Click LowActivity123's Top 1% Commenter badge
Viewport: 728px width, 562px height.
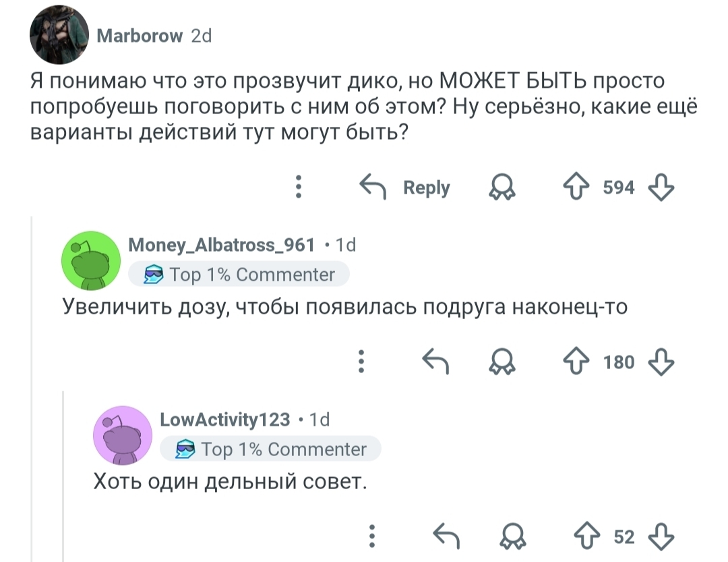coord(271,449)
